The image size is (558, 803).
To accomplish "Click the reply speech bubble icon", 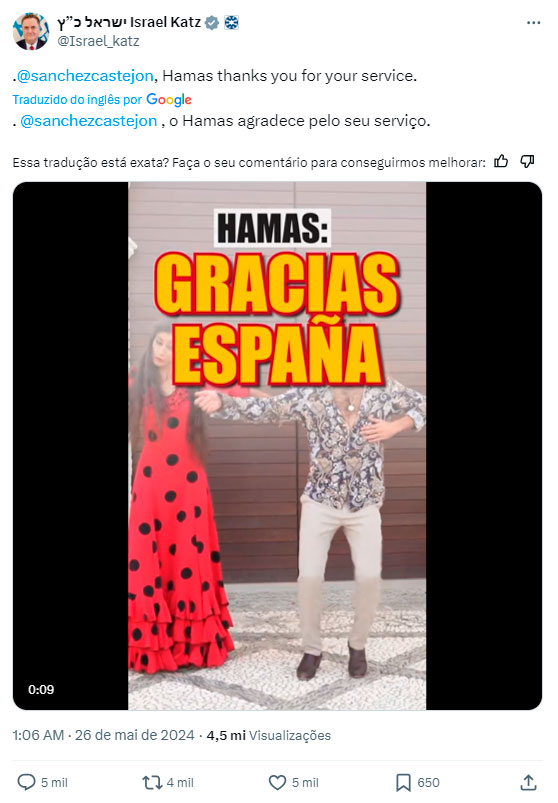I will click(x=26, y=782).
